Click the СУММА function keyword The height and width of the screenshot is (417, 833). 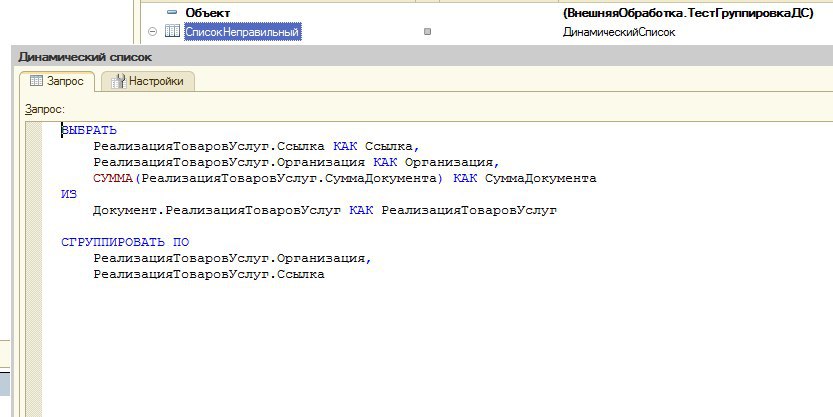(113, 178)
